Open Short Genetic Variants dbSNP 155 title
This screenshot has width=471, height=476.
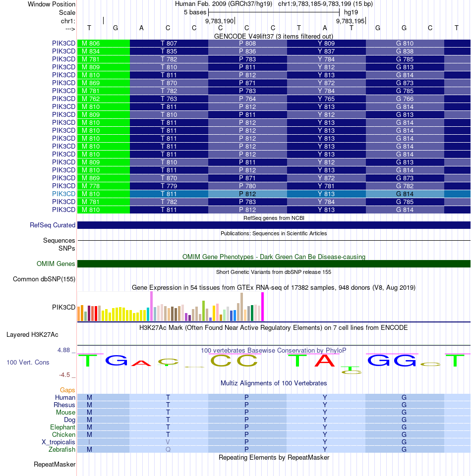pyautogui.click(x=274, y=272)
